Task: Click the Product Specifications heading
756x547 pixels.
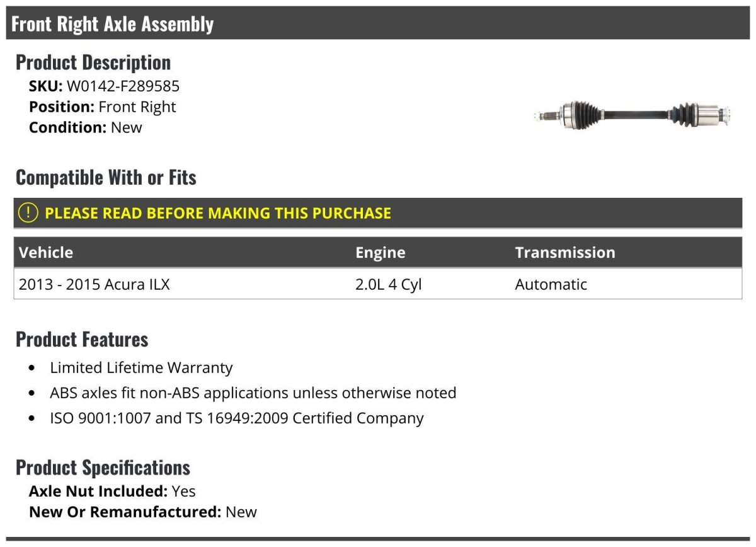Action: [x=103, y=468]
